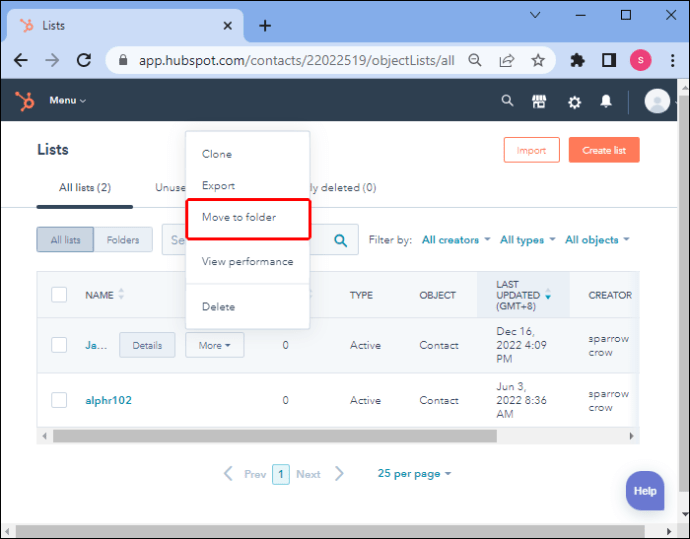Click the Prev pagination link
Viewport: 690px width, 539px height.
(255, 474)
